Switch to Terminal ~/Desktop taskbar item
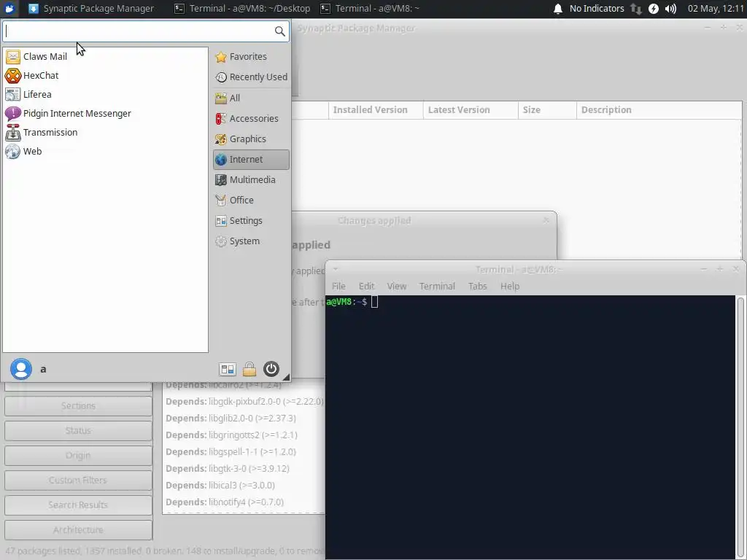The height and width of the screenshot is (560, 747). pos(242,9)
